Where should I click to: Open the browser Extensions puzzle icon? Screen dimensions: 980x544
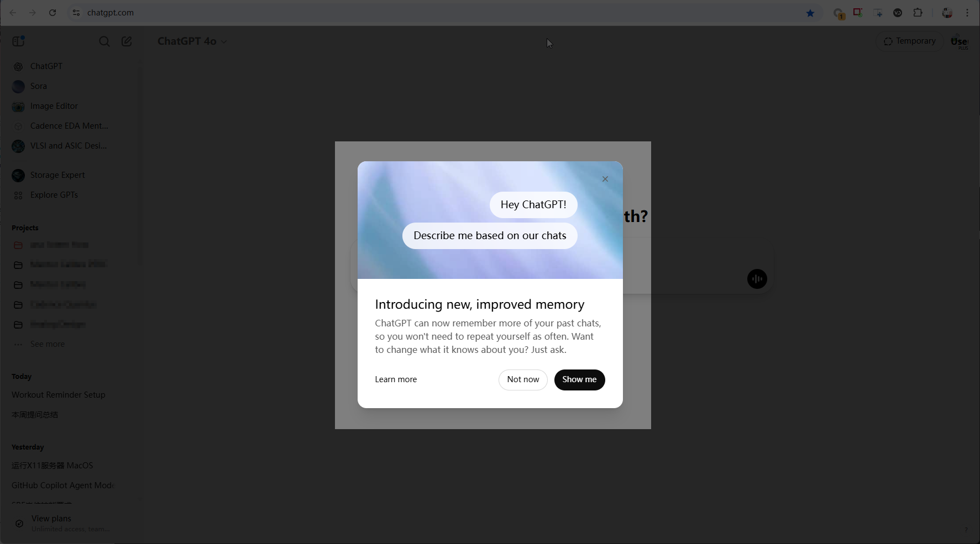click(918, 13)
